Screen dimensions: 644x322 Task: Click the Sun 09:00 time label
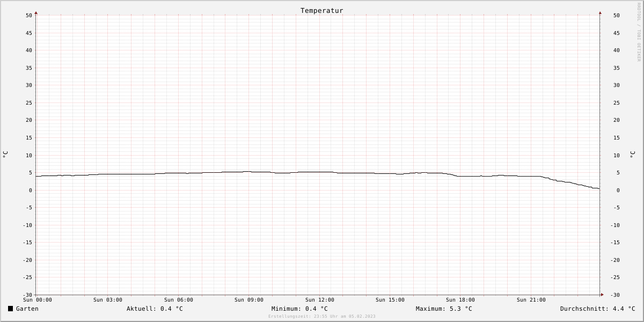(249, 300)
